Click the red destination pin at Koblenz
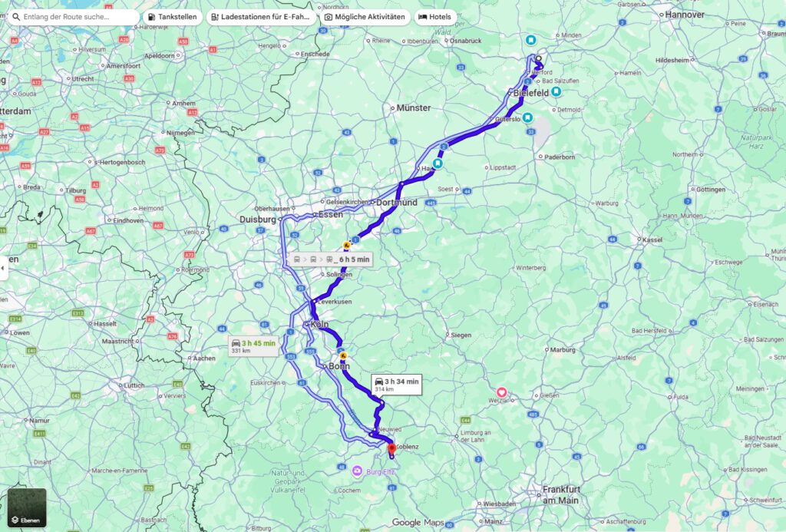 [391, 448]
